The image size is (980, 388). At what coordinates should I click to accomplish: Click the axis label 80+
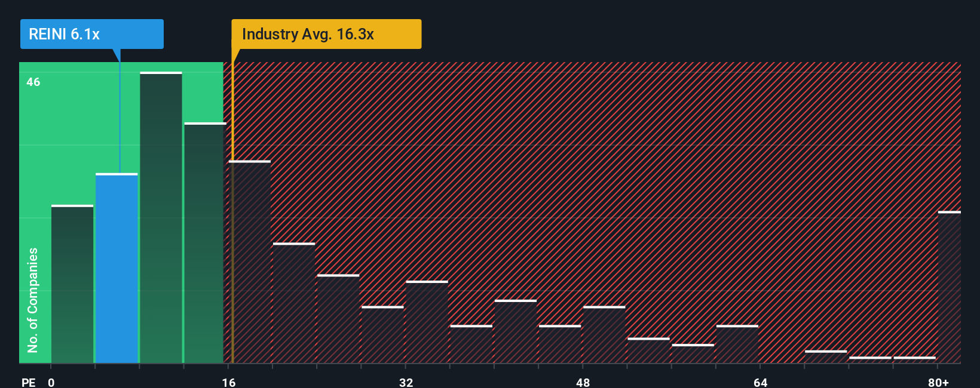tap(939, 382)
